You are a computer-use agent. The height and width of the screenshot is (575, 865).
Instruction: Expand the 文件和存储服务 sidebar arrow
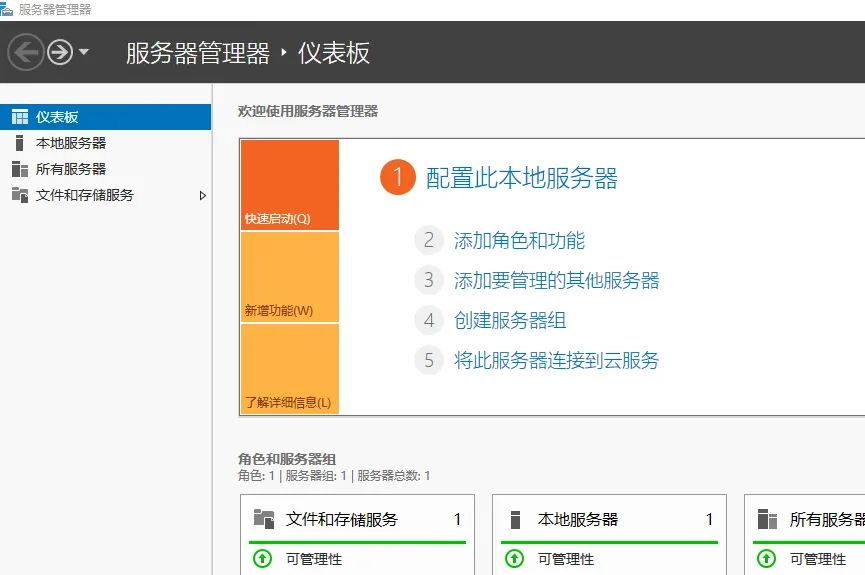pos(203,195)
